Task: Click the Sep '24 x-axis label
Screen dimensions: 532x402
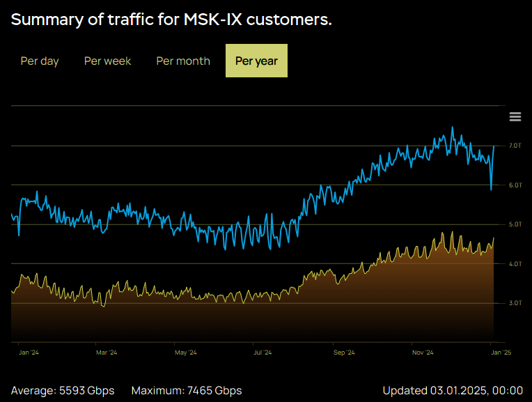Action: click(x=344, y=353)
